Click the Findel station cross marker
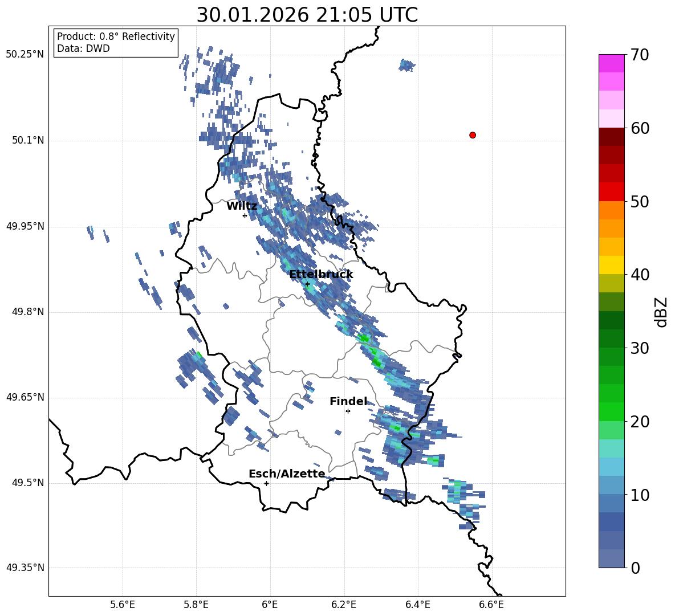Screen dimensions: 675x616 coord(348,411)
